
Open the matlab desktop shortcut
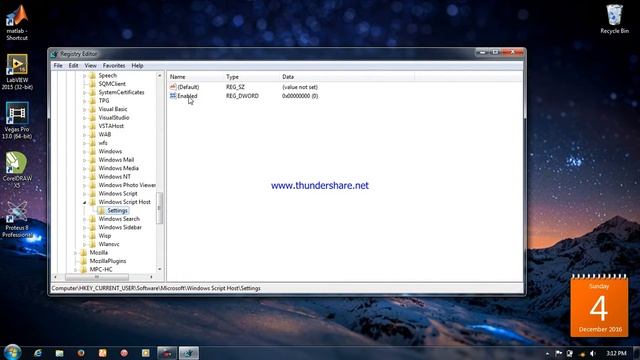tap(17, 22)
